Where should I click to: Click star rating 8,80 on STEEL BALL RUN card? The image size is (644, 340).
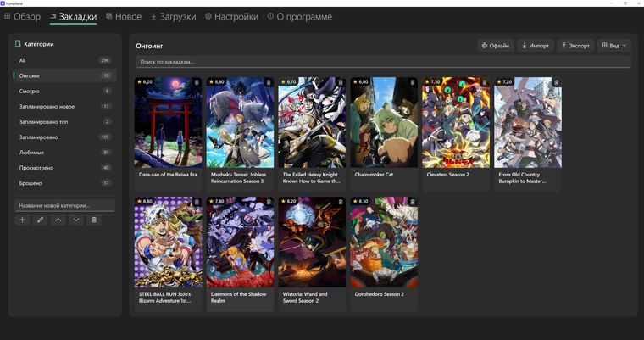click(x=145, y=202)
